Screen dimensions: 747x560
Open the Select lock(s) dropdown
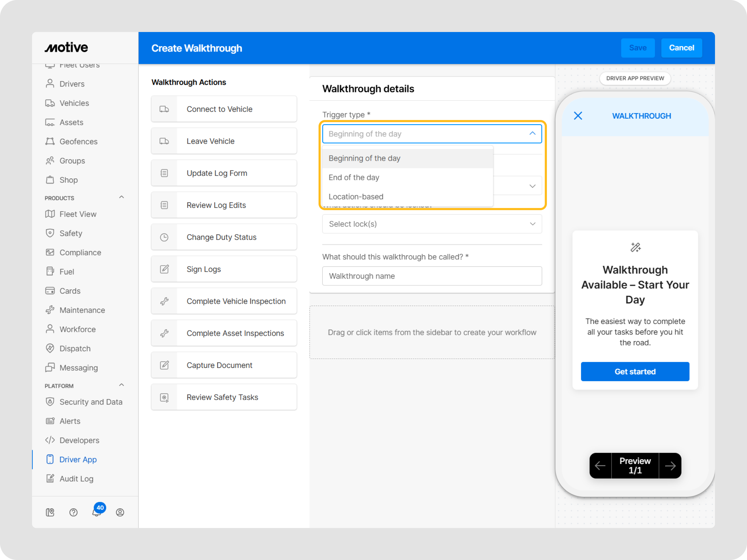click(x=432, y=224)
